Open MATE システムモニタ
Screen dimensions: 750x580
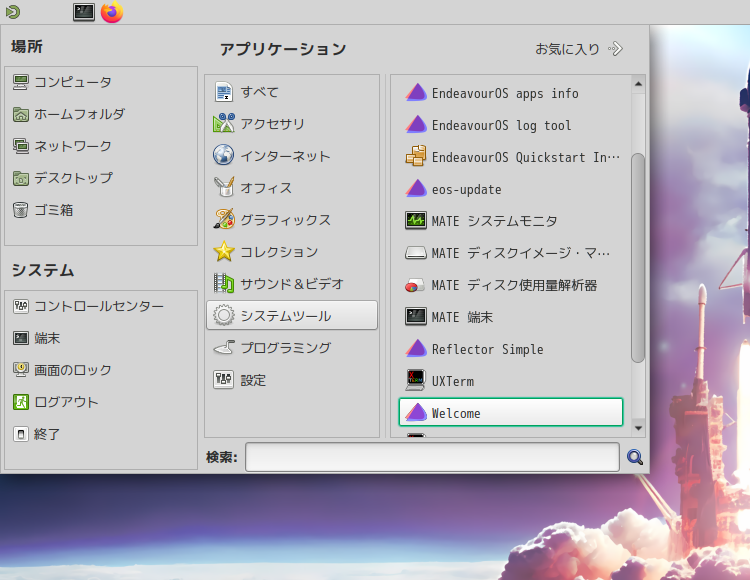tap(511, 221)
